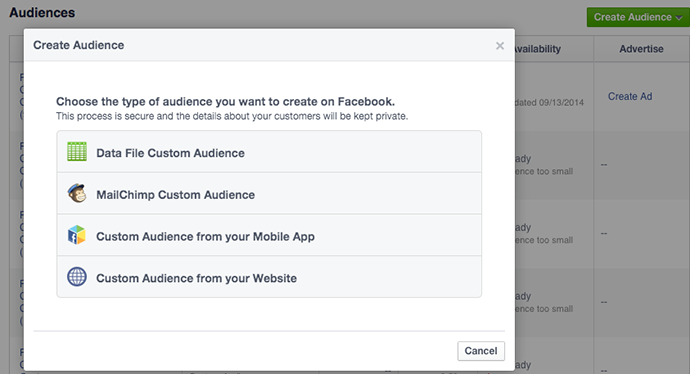Click the 'This process is secure' note

tap(232, 116)
